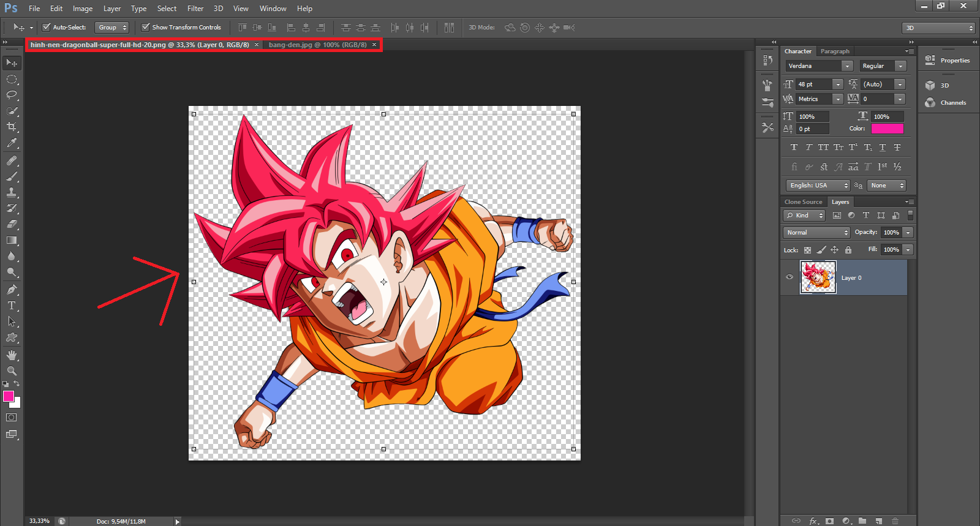Toggle lock all padlock
Image resolution: width=980 pixels, height=526 pixels.
click(x=848, y=250)
